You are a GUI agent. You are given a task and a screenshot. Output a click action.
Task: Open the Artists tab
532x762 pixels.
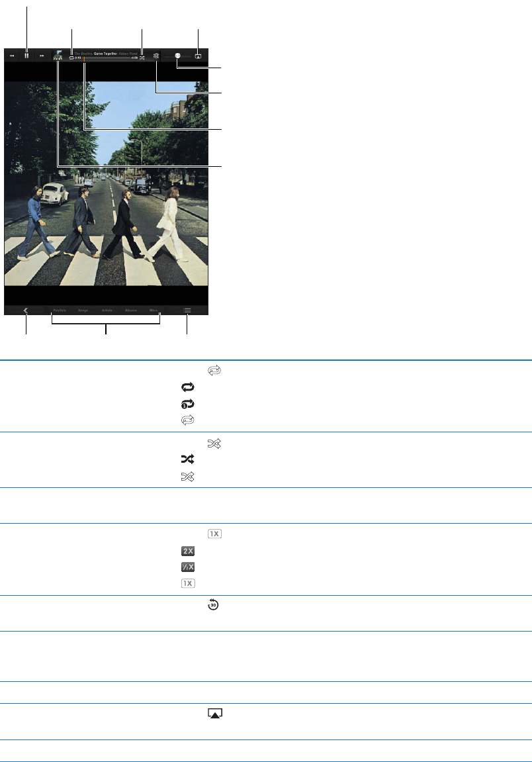click(107, 310)
